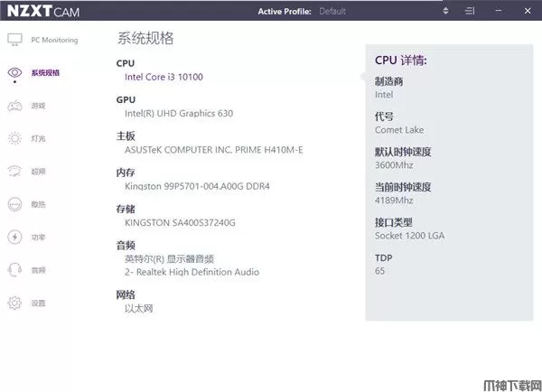Select the Intel Core i3 10100 CPU entry
Image resolution: width=542 pixels, height=392 pixels.
(x=164, y=77)
